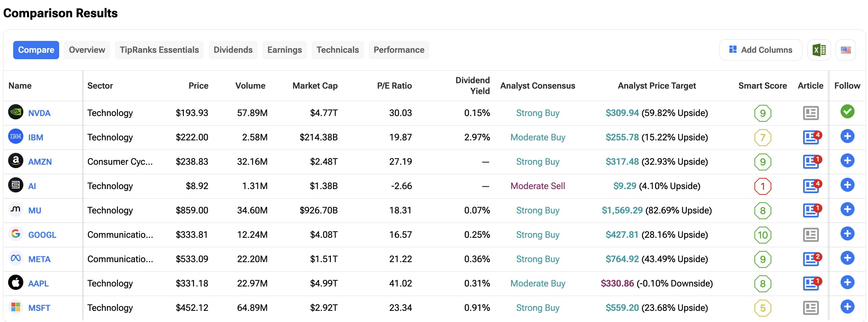Viewport: 868px width, 322px height.
Task: Follow IBM with the plus button
Action: pyautogui.click(x=847, y=136)
